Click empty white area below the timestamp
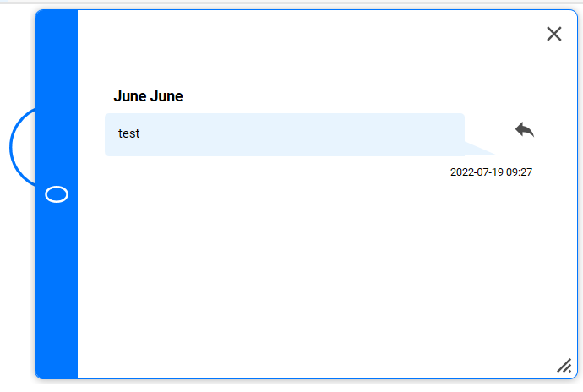The image size is (583, 392). click(319, 271)
